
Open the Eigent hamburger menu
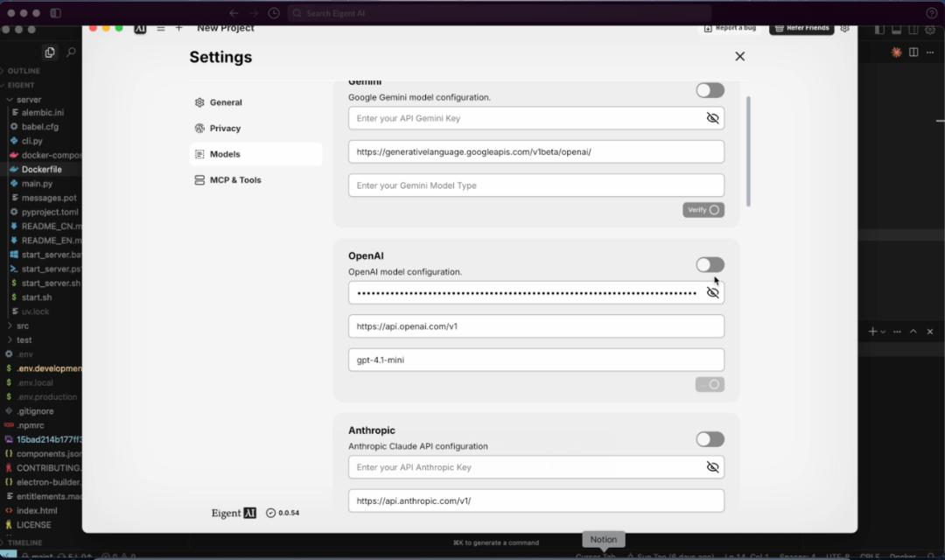[160, 28]
